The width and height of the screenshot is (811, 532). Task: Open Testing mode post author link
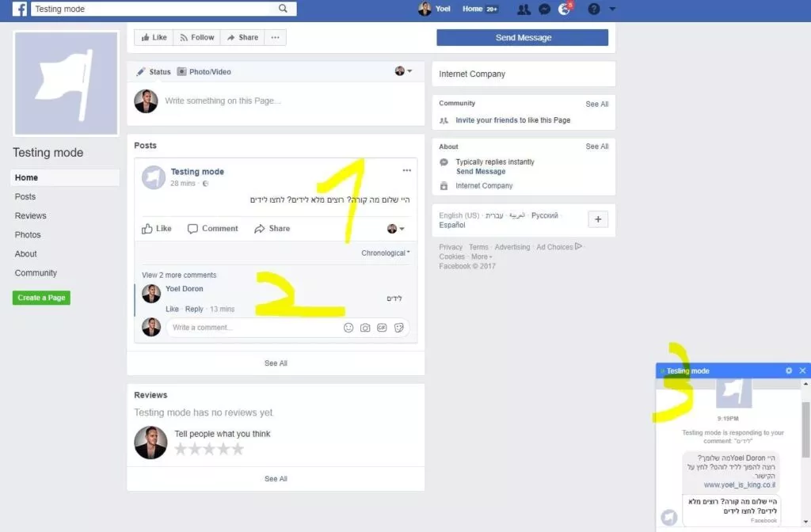pyautogui.click(x=197, y=172)
